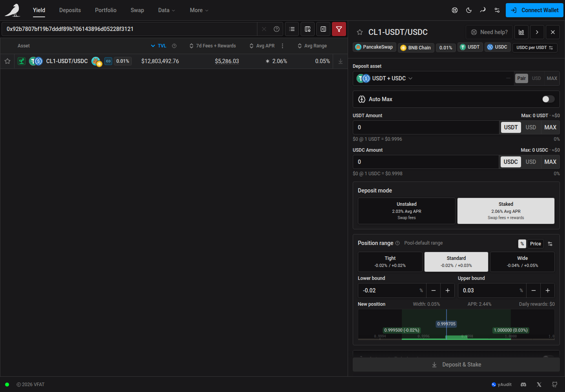Clear the search address field
Viewport: 565px width, 392px height.
[264, 29]
